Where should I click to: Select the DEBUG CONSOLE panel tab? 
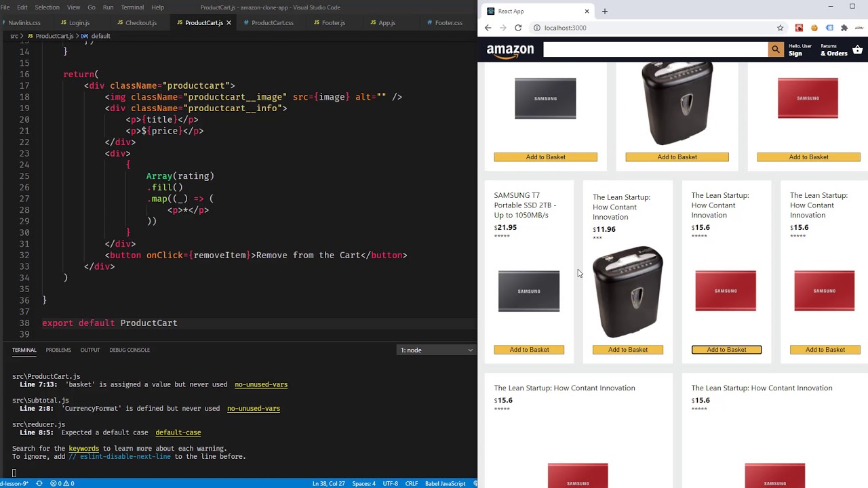click(130, 350)
